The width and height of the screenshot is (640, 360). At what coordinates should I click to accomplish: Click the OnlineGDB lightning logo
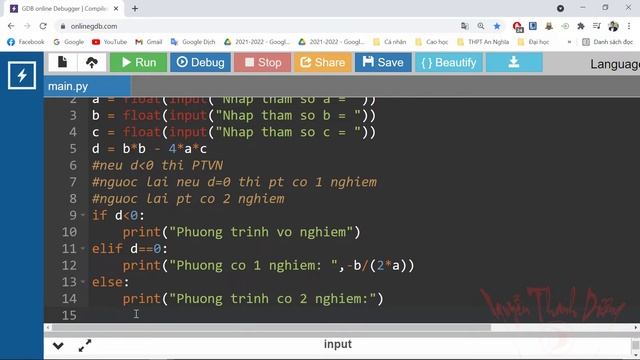tap(22, 75)
